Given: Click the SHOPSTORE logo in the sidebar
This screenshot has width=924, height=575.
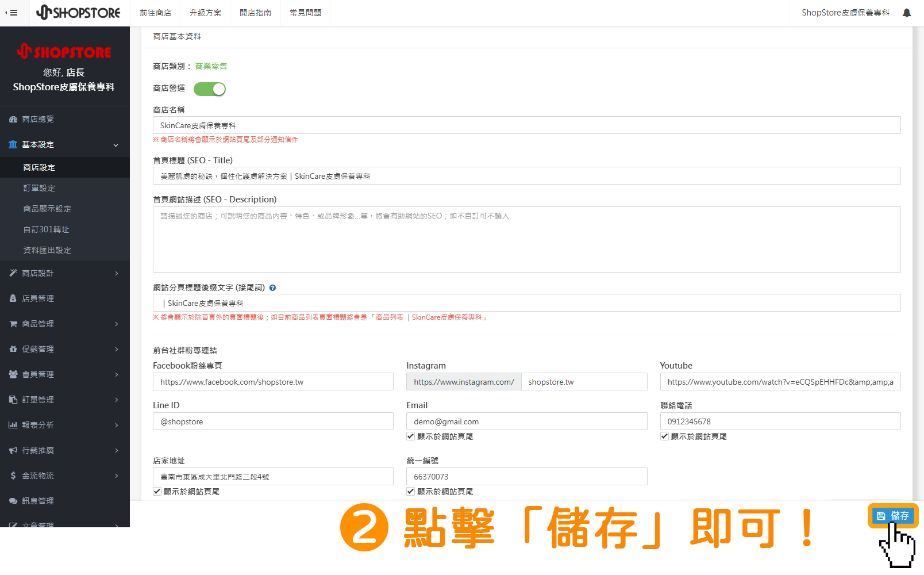Looking at the screenshot, I should pyautogui.click(x=65, y=52).
